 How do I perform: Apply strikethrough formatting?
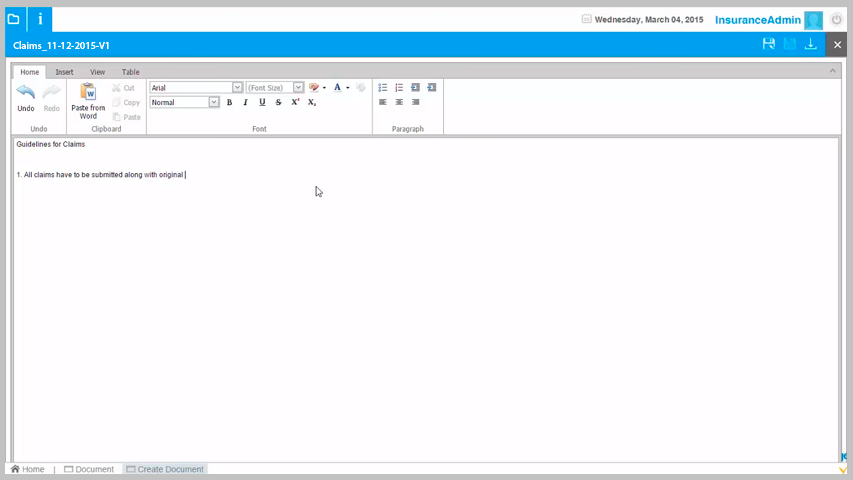(279, 102)
